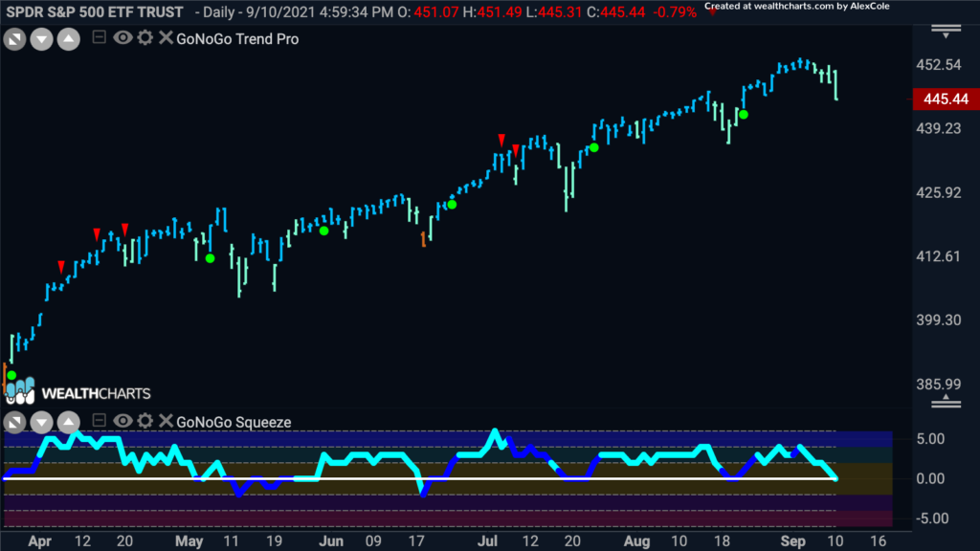Viewport: 980px width, 551px height.
Task: Click the Daily interval label
Action: click(x=220, y=11)
